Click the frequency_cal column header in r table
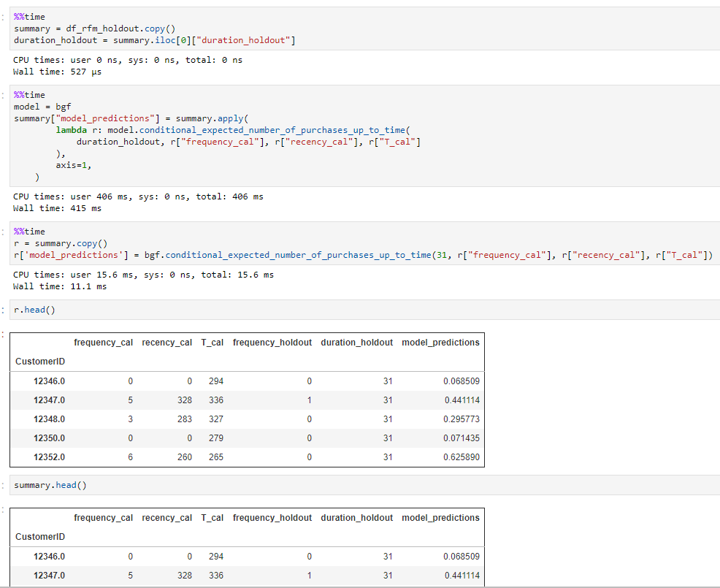Image resolution: width=720 pixels, height=588 pixels. pyautogui.click(x=103, y=342)
